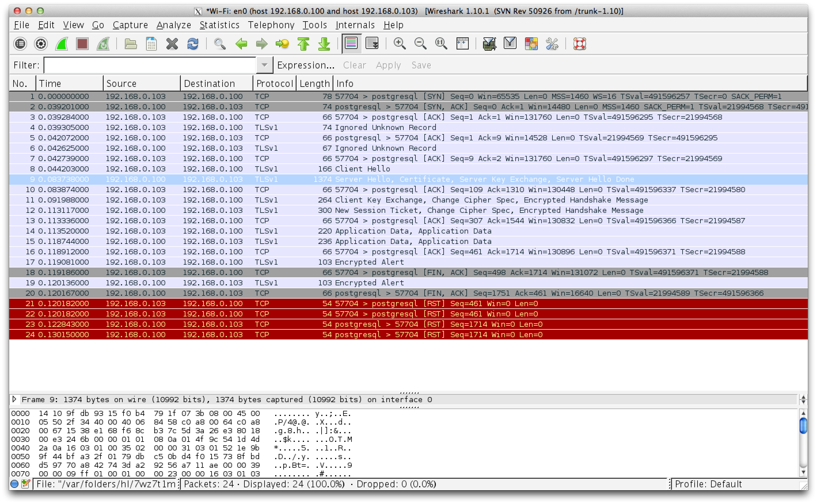Screen dimensions: 817x504
Task: Go back in packet history
Action: (x=241, y=44)
